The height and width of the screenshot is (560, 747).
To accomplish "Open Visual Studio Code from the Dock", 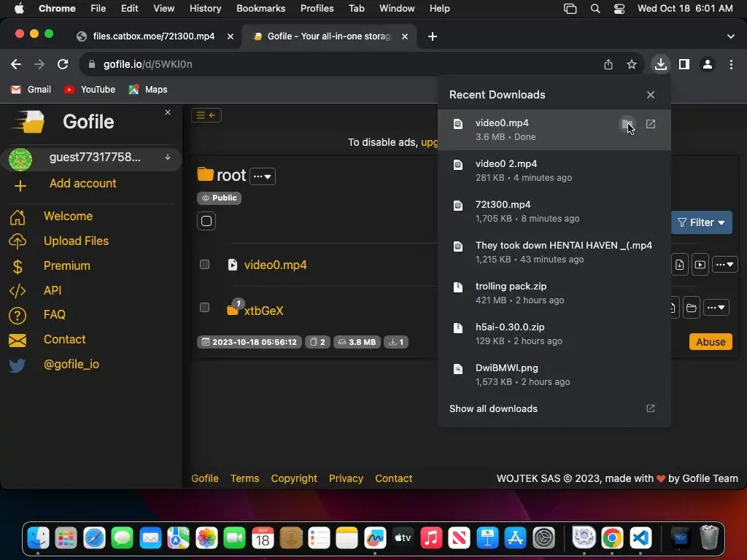I will [640, 538].
